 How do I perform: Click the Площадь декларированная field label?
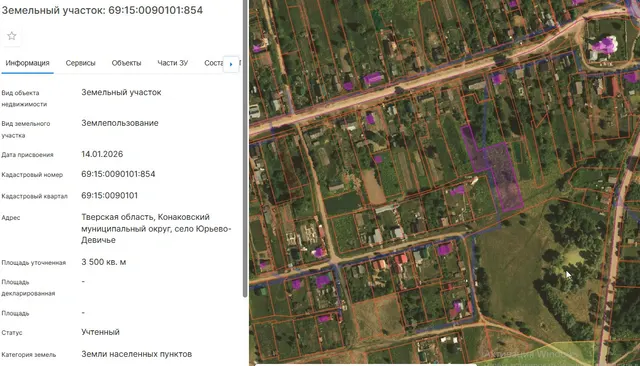point(28,288)
